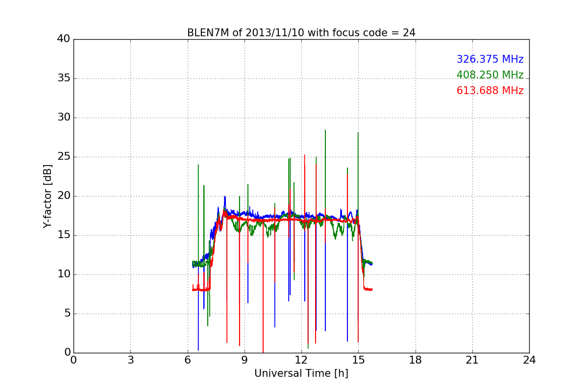
Task: Click the Universal Time [h] axis label
Action: 301,373
